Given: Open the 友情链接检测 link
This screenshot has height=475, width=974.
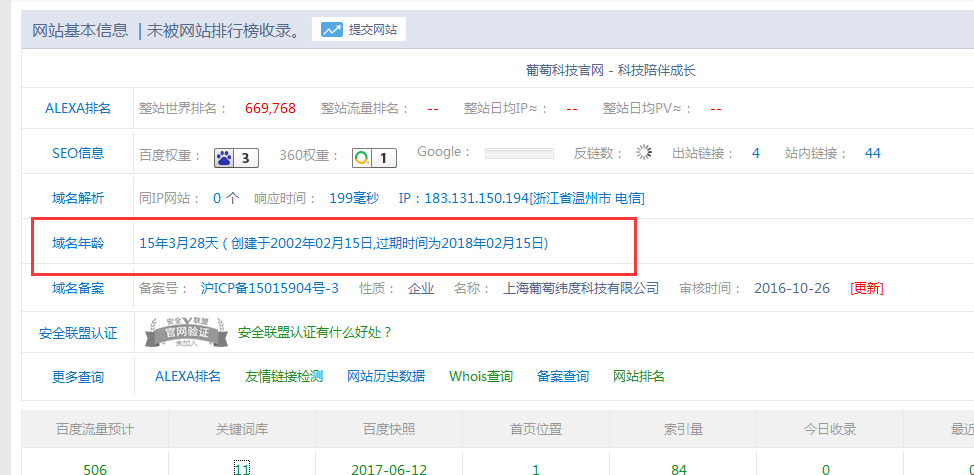Looking at the screenshot, I should point(284,376).
